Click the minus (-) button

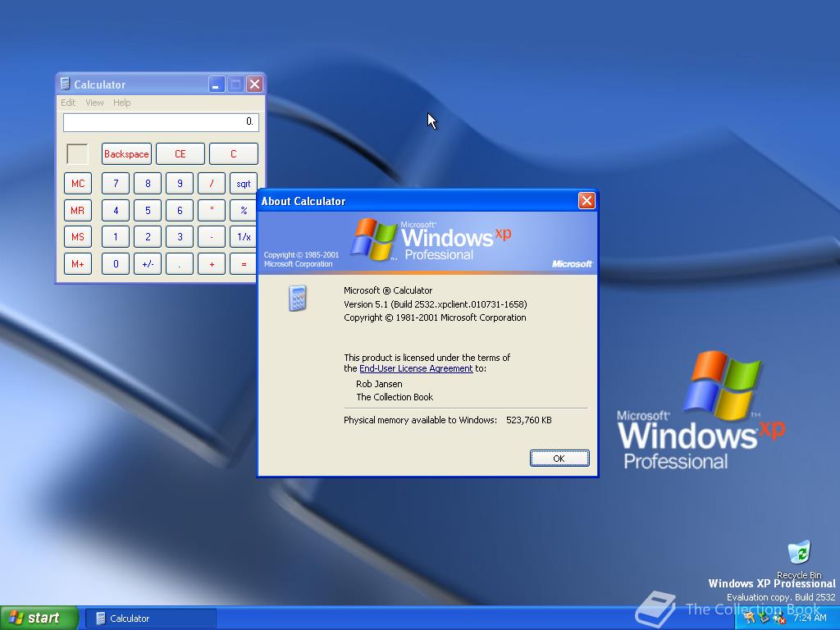coord(212,237)
